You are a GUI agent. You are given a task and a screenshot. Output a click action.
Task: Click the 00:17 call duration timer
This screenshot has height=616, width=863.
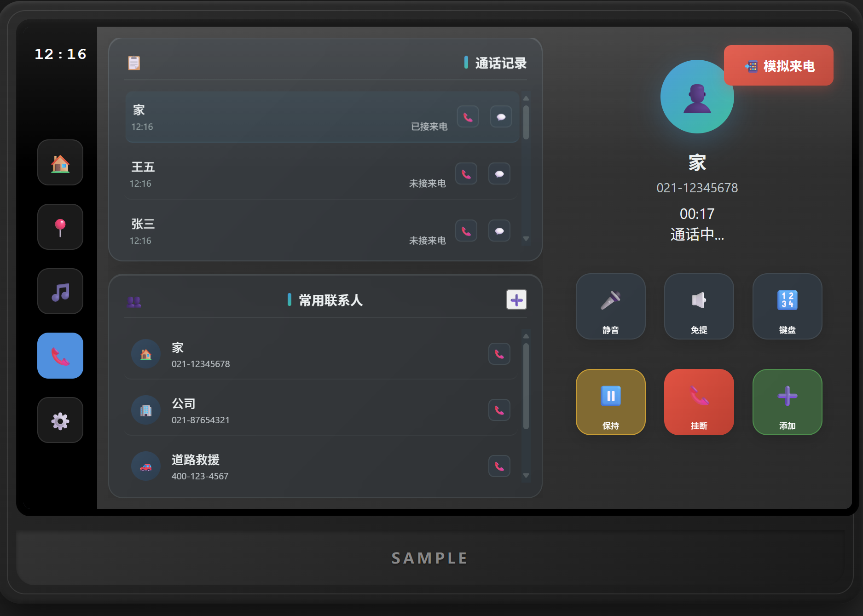pyautogui.click(x=697, y=214)
